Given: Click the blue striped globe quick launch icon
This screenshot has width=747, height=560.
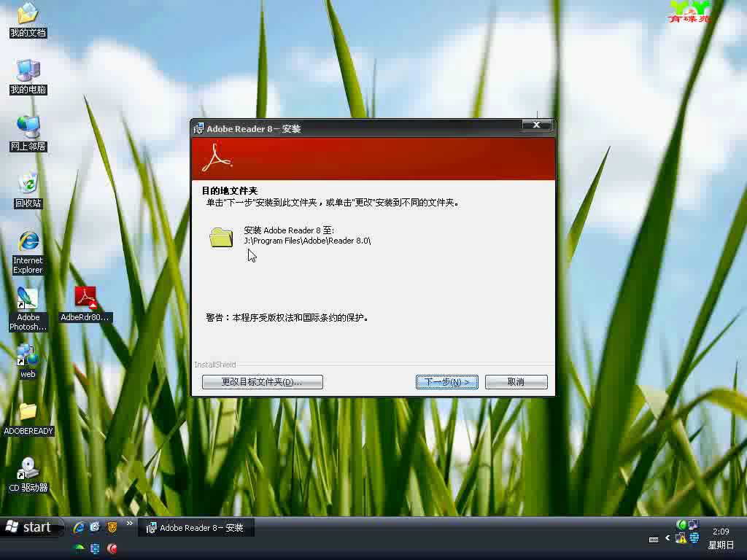Looking at the screenshot, I should coord(95,548).
